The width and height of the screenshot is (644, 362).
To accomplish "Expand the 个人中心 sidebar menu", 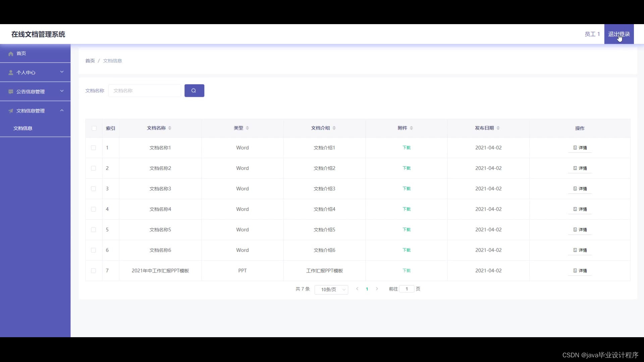I will pos(62,72).
